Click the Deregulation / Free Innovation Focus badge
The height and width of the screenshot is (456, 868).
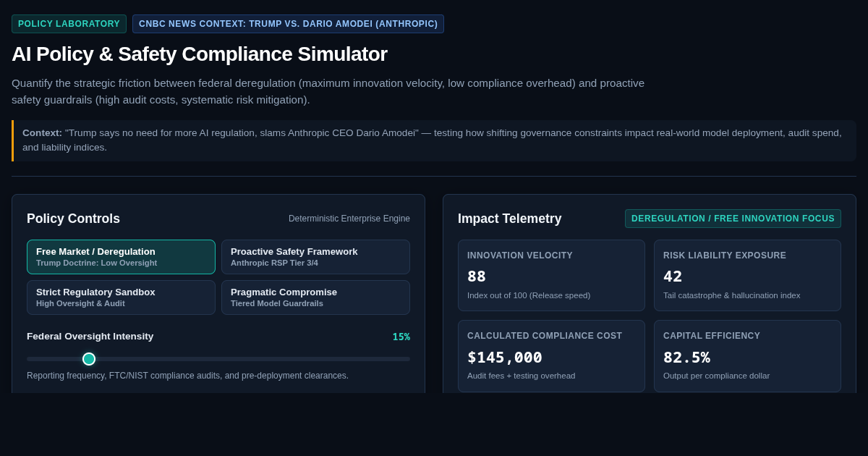tap(733, 219)
